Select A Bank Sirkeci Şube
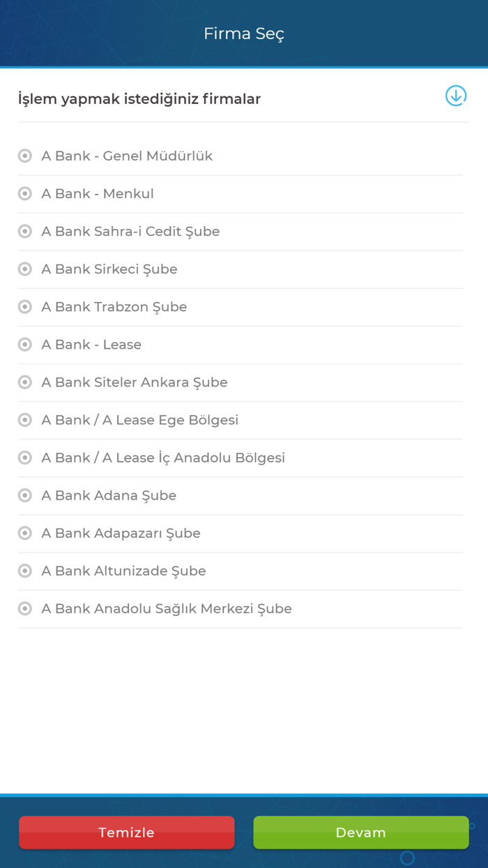This screenshot has height=868, width=488. [x=24, y=269]
